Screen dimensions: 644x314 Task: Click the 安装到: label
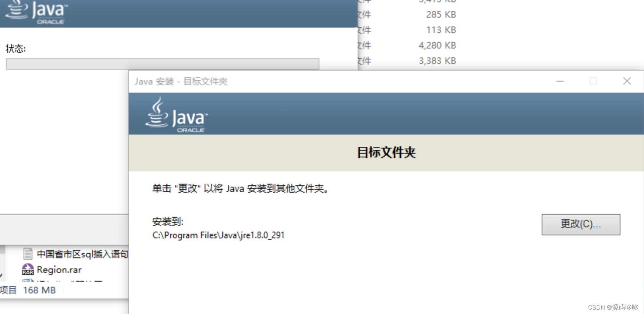point(168,222)
